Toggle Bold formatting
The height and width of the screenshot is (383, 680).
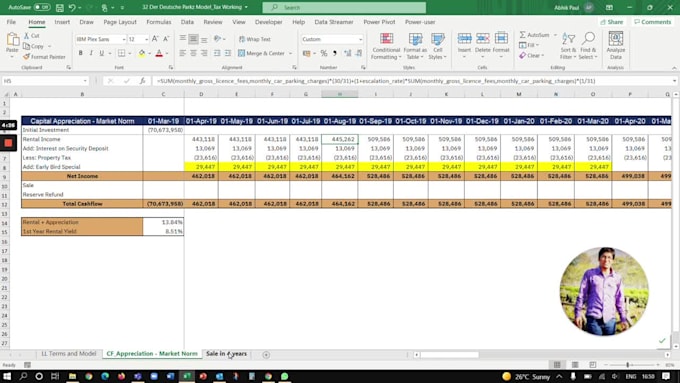coord(80,53)
